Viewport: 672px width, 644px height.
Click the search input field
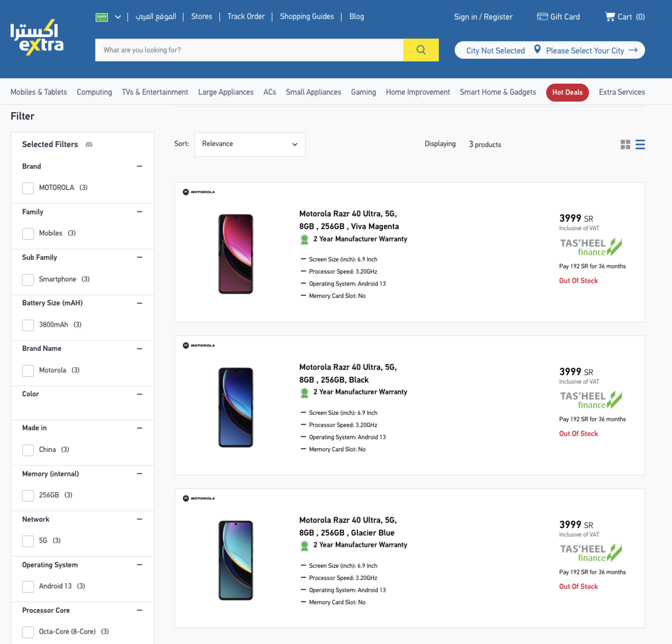coord(249,50)
